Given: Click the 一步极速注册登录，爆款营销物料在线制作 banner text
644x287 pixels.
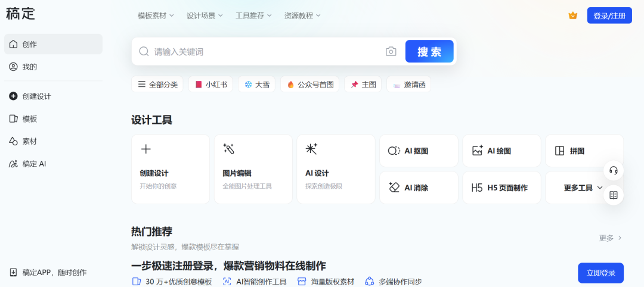Looking at the screenshot, I should [x=229, y=266].
